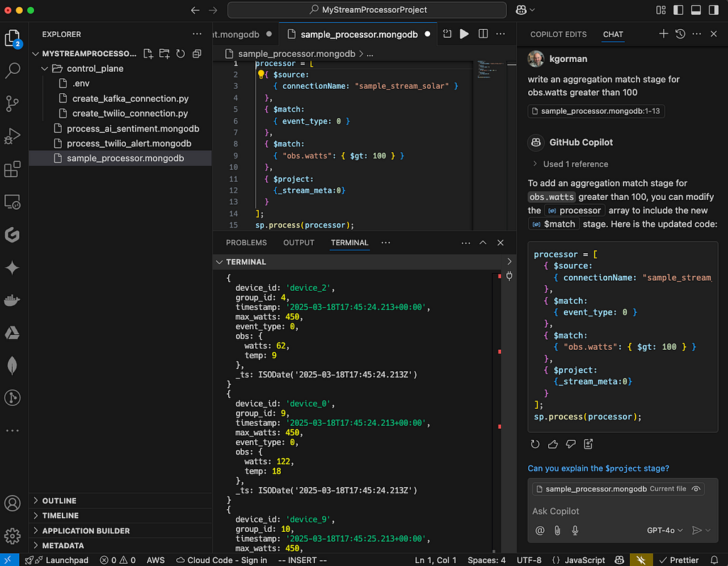Give a thumbs down to Copilot's response
This screenshot has height=566, width=728.
pos(570,444)
